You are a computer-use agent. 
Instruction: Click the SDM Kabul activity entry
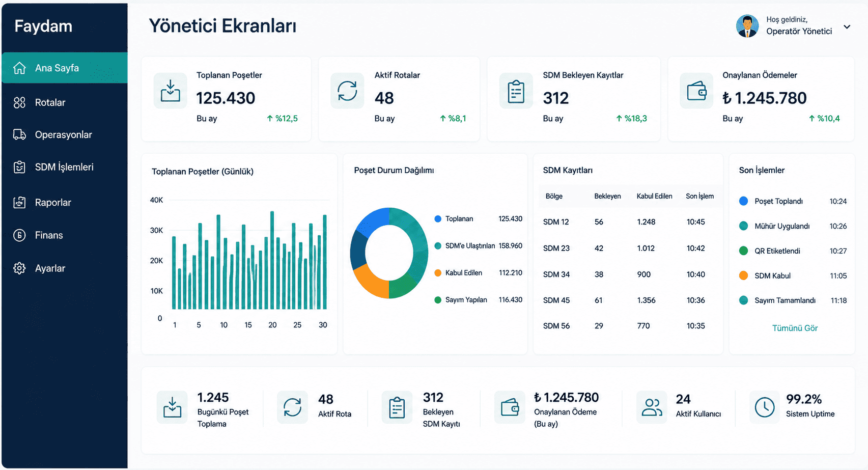pos(793,276)
